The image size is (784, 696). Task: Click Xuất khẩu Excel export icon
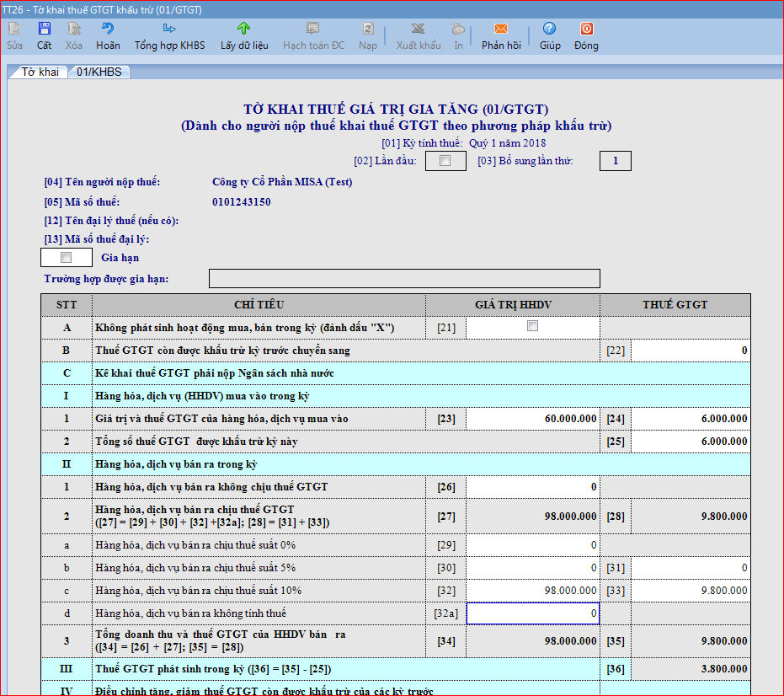click(418, 29)
